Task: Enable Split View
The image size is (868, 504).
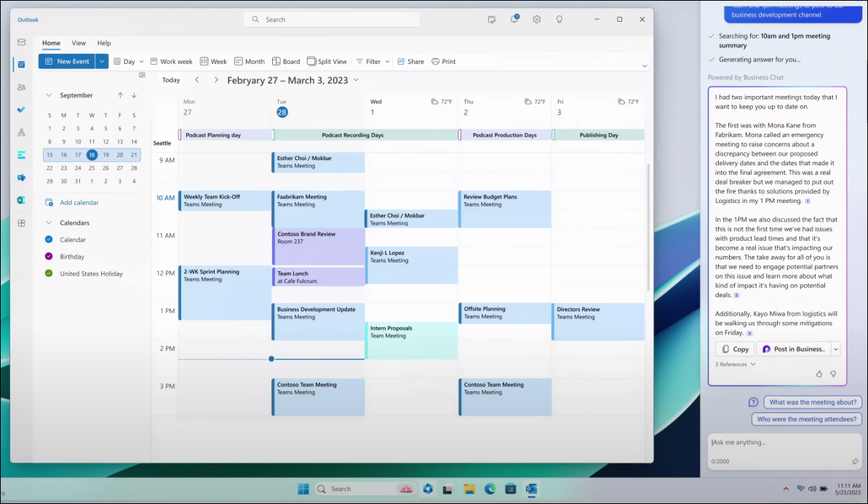Action: pyautogui.click(x=327, y=61)
